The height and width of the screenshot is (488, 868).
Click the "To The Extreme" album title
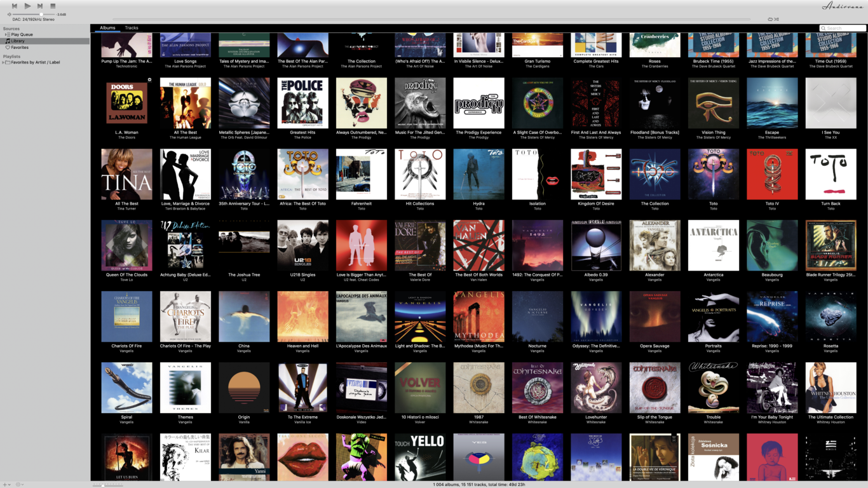(x=302, y=417)
